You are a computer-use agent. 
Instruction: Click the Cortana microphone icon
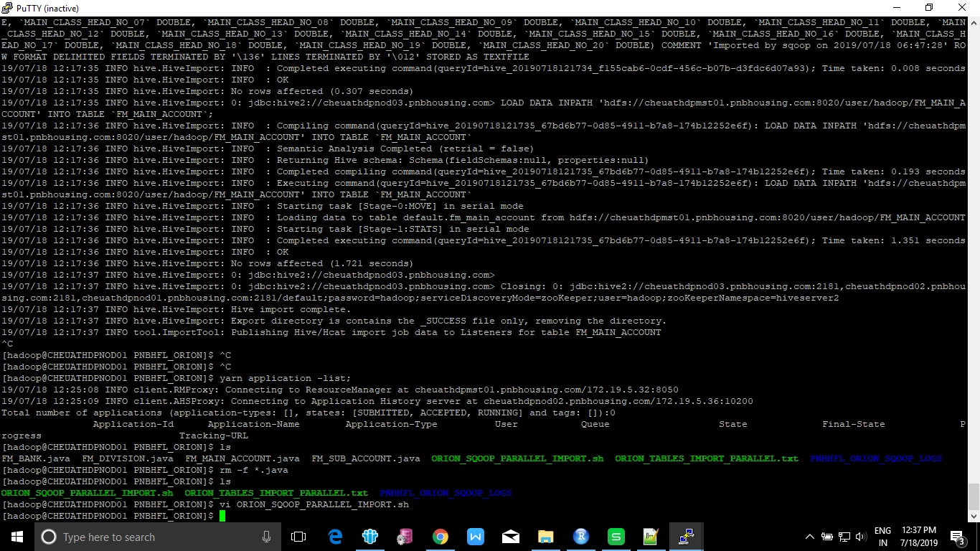coord(267,537)
